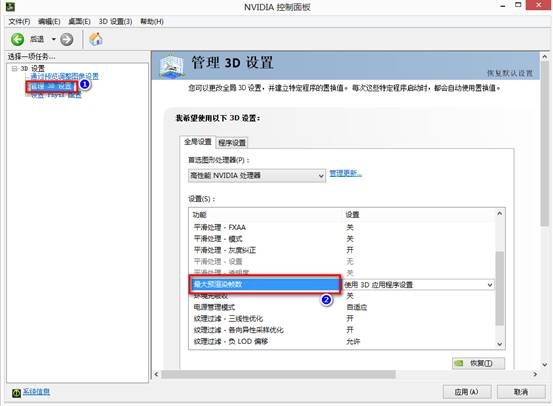Click the horizontal scrollbar right arrow
Image resolution: width=553 pixels, height=406 pixels.
(535, 374)
